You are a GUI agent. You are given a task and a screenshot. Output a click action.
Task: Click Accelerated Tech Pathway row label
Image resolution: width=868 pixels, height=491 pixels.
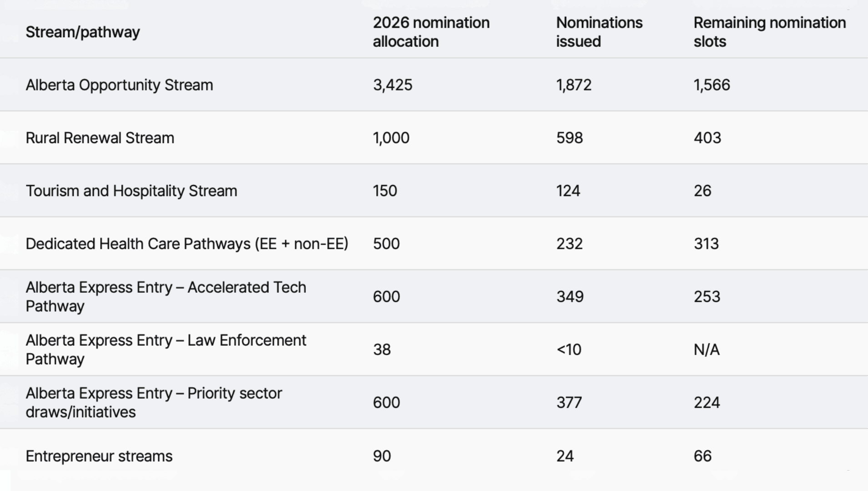166,296
